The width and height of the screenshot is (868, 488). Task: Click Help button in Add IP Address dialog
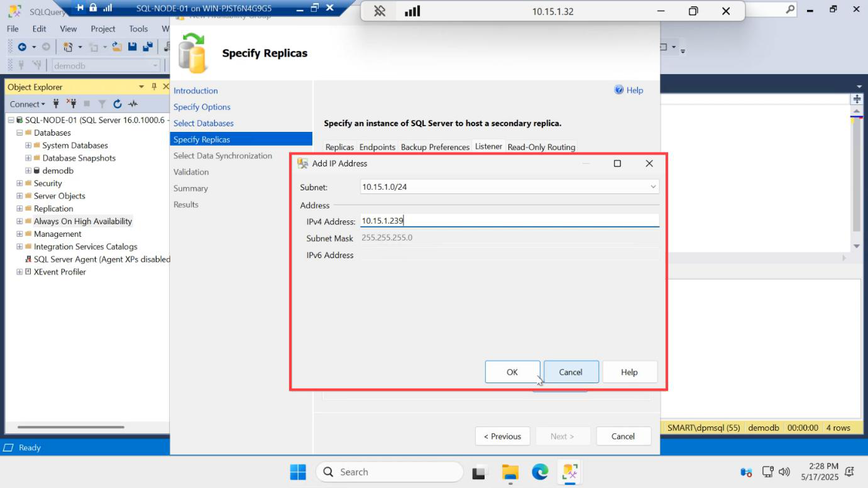click(629, 372)
